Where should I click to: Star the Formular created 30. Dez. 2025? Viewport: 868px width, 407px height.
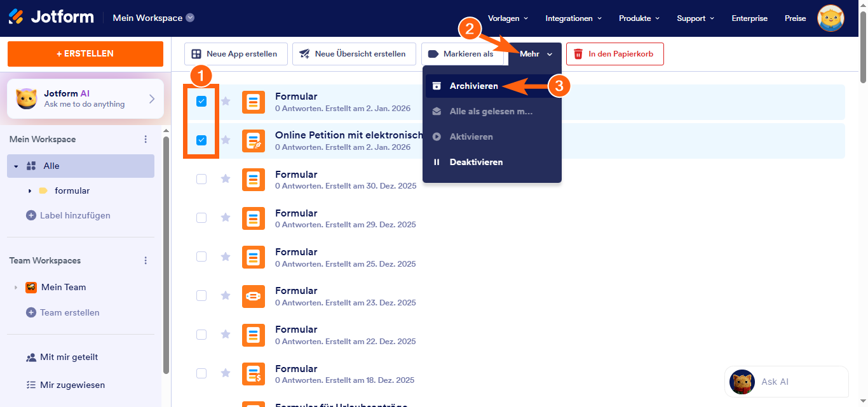click(x=225, y=179)
